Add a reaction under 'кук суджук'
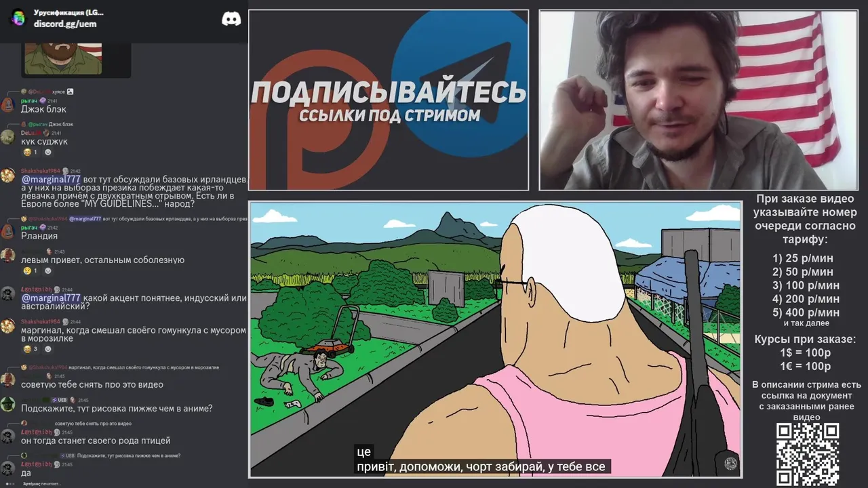This screenshot has width=868, height=488. [x=48, y=152]
